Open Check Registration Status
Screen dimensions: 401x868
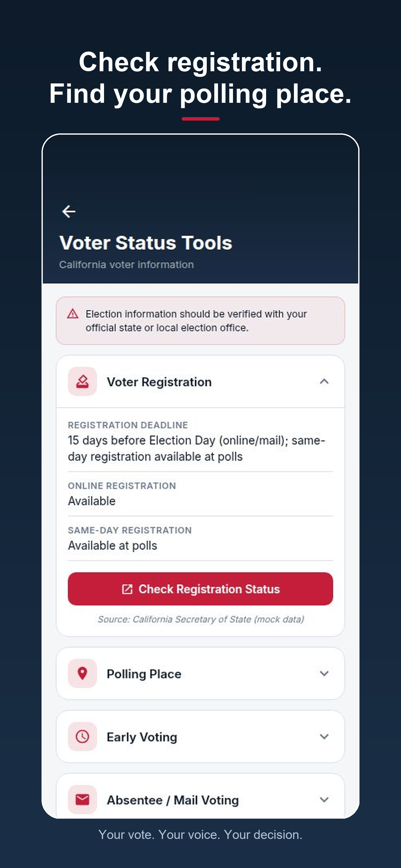click(200, 589)
